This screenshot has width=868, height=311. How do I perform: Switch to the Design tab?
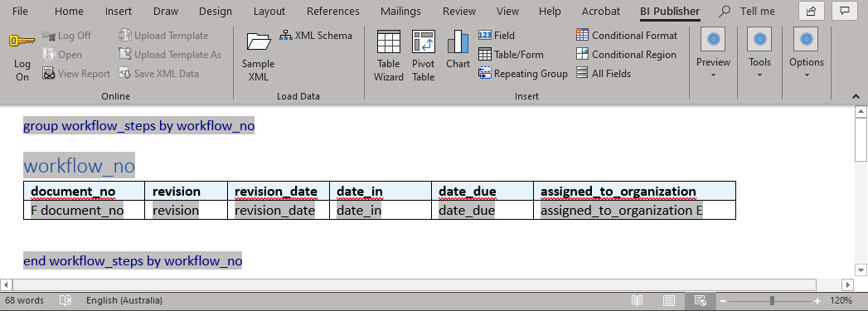[216, 11]
